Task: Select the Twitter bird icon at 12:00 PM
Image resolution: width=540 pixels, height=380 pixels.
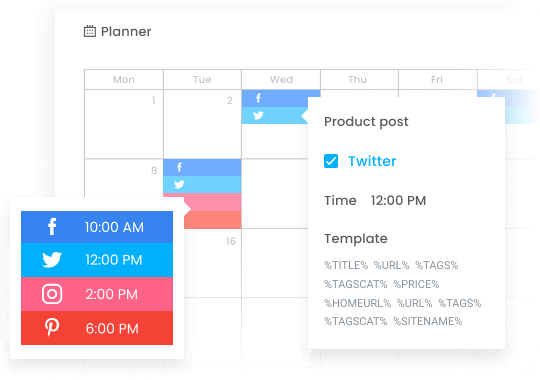Action: click(52, 259)
